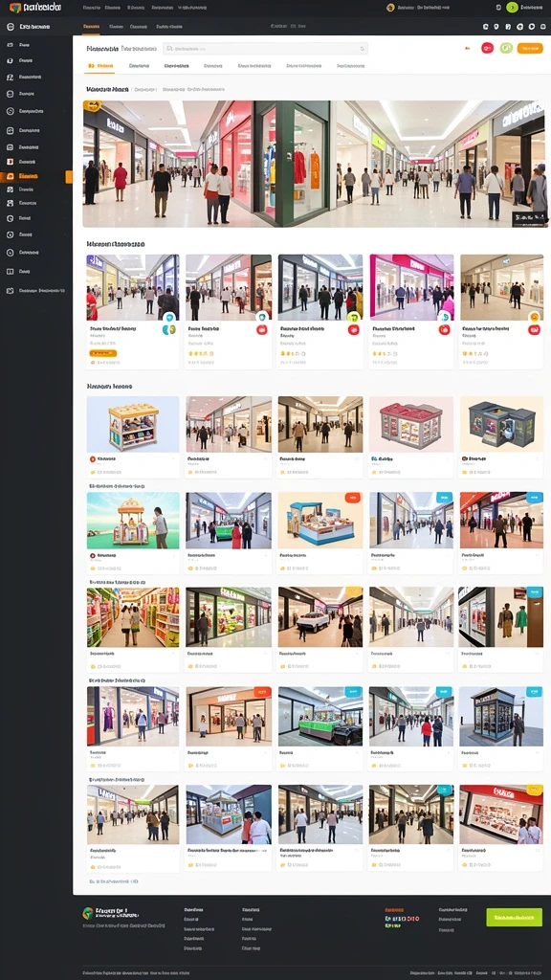
Task: Click the light green circular icon in the header
Action: (506, 48)
